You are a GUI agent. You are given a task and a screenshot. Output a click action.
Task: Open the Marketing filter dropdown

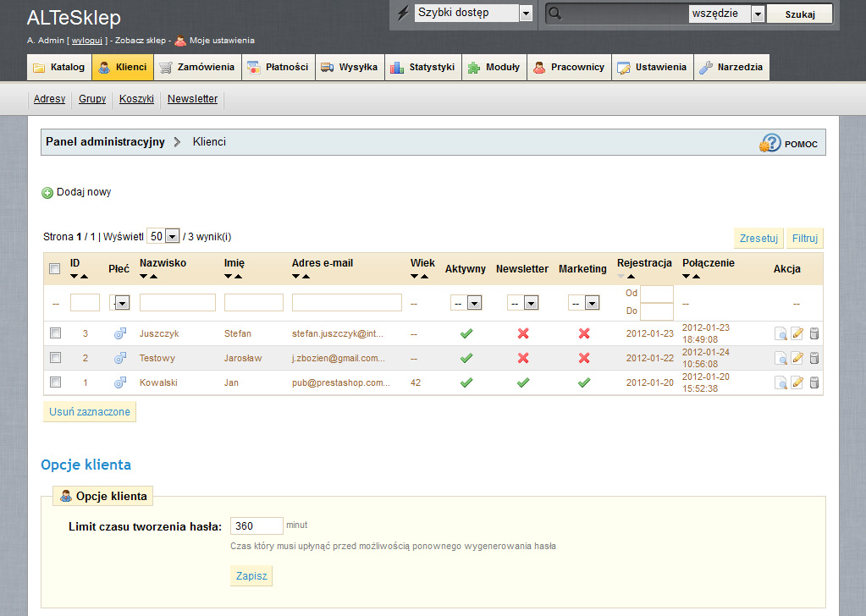pos(584,302)
